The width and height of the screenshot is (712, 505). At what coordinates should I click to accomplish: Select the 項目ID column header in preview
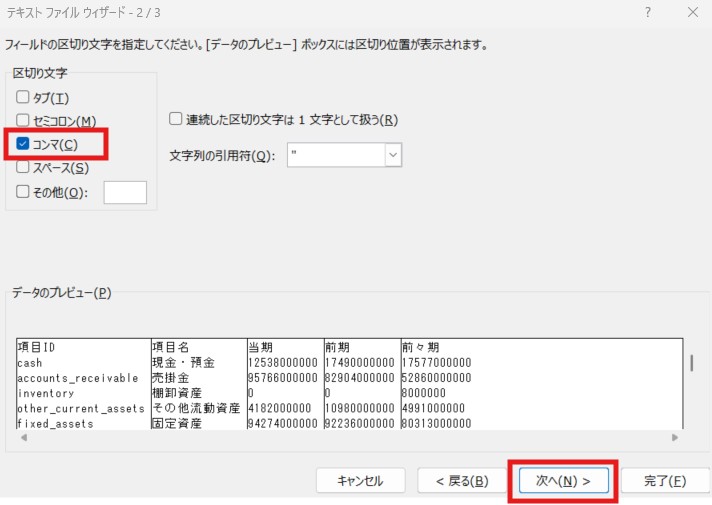coord(36,347)
